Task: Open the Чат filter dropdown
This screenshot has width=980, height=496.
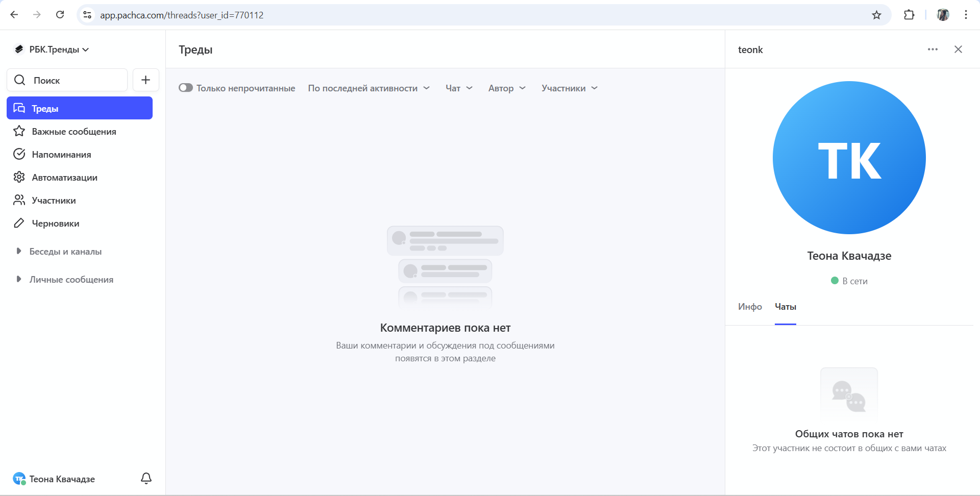Action: pos(459,88)
